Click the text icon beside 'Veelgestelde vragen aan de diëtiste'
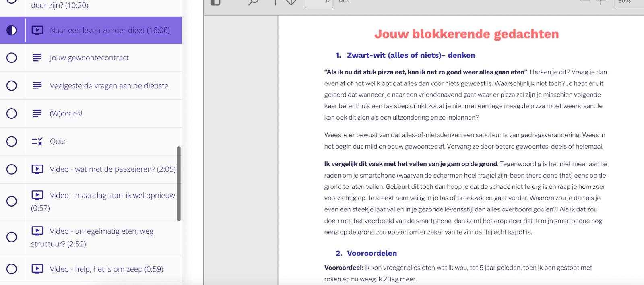Image resolution: width=644 pixels, height=285 pixels. [37, 85]
